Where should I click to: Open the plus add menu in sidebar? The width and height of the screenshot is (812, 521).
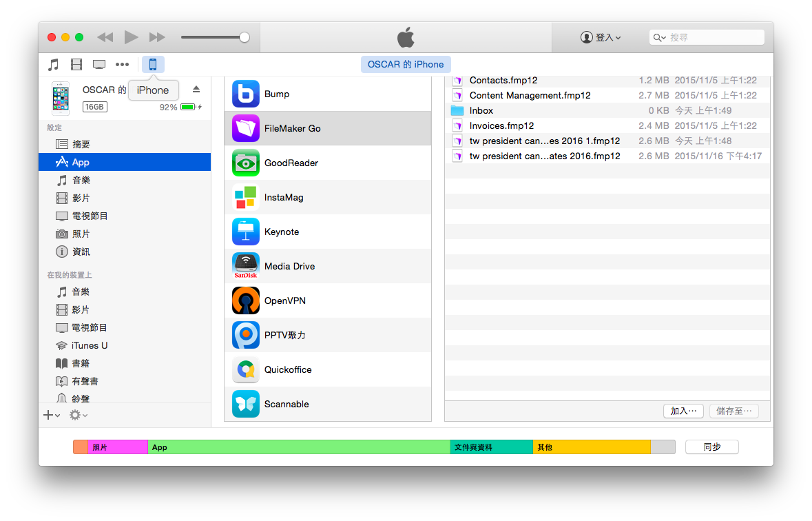tap(52, 415)
